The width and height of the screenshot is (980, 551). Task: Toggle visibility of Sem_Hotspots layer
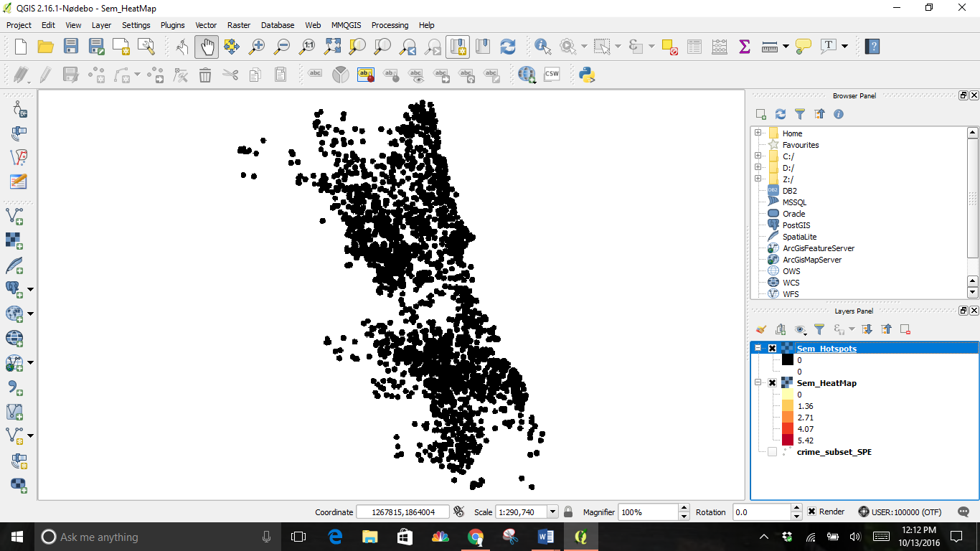pos(773,349)
